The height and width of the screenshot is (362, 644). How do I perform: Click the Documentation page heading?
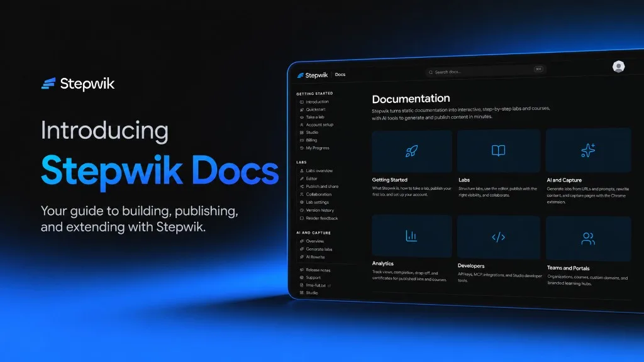411,99
